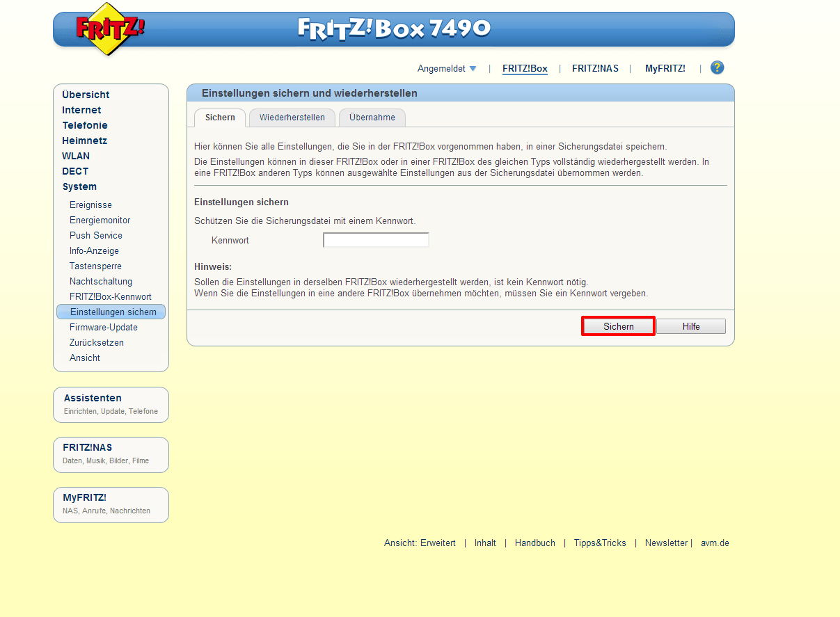Select the Sichern tab

coord(220,118)
